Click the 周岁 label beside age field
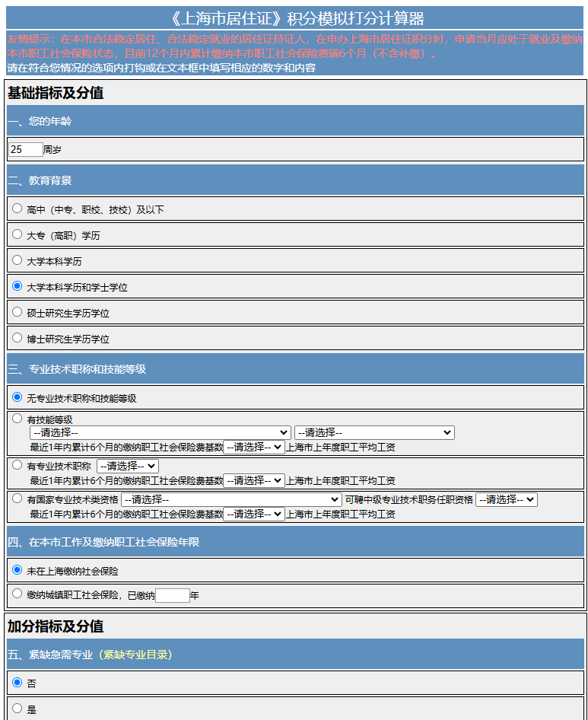 [x=52, y=150]
